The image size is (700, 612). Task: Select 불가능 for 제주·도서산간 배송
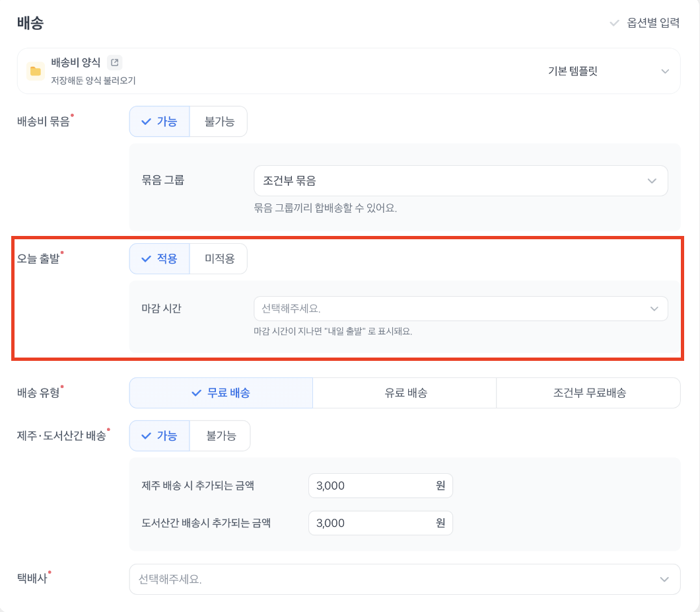point(220,436)
